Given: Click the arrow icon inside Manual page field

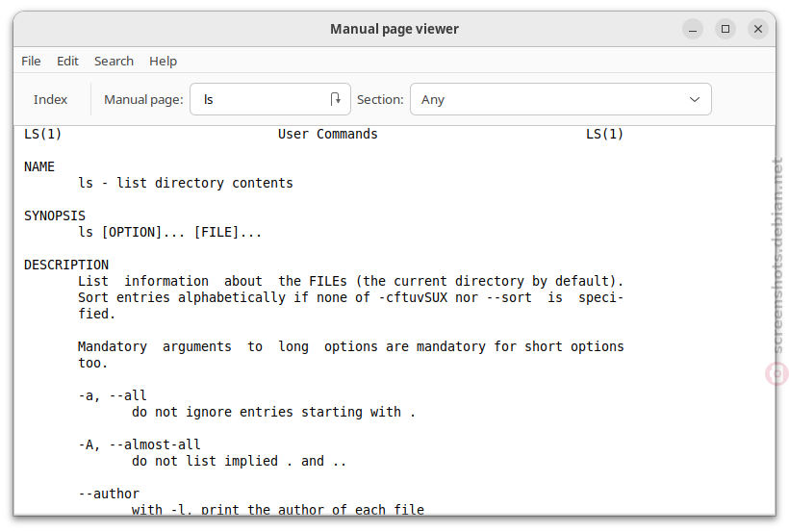Looking at the screenshot, I should click(x=336, y=99).
